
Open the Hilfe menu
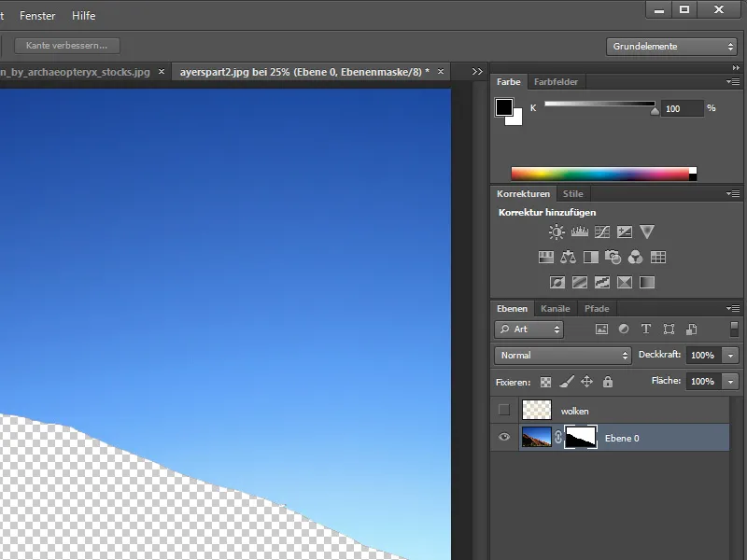(83, 16)
